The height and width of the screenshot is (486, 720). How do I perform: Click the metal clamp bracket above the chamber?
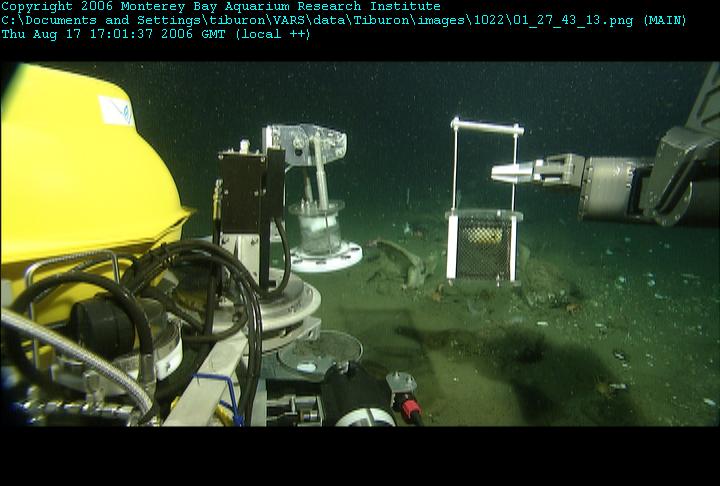(305, 144)
